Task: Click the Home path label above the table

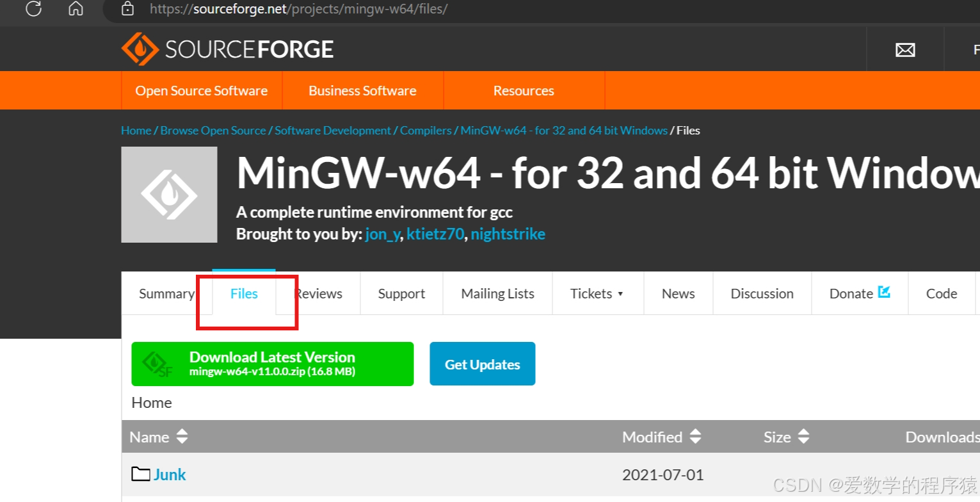Action: pyautogui.click(x=152, y=403)
